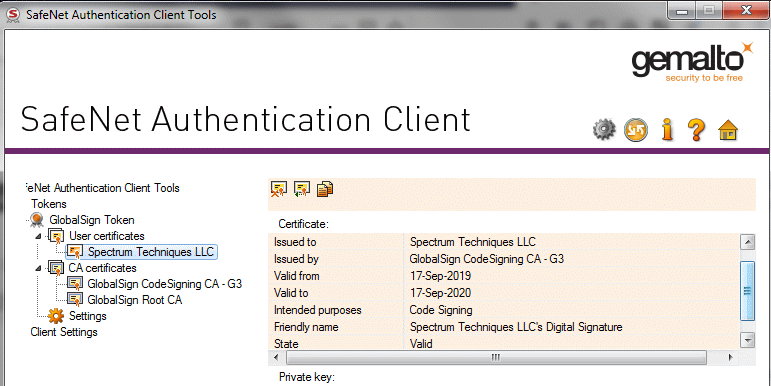Select Tokens tree node
This screenshot has height=386, width=771.
tap(49, 204)
